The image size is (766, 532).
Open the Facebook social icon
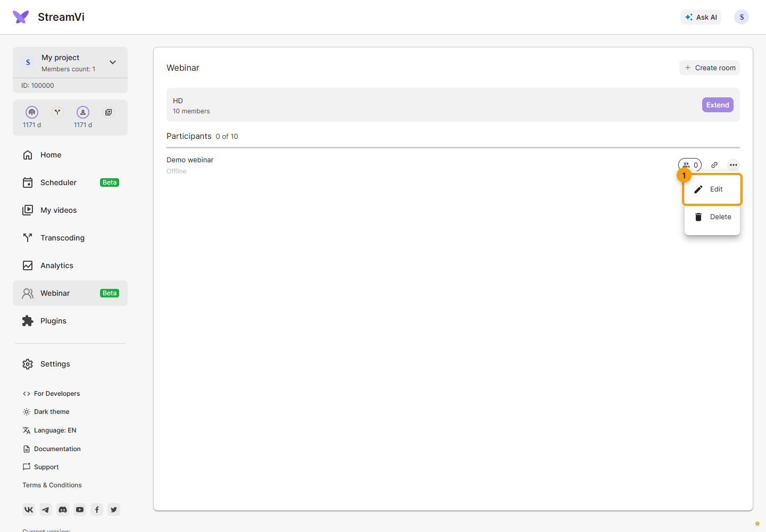coord(97,510)
